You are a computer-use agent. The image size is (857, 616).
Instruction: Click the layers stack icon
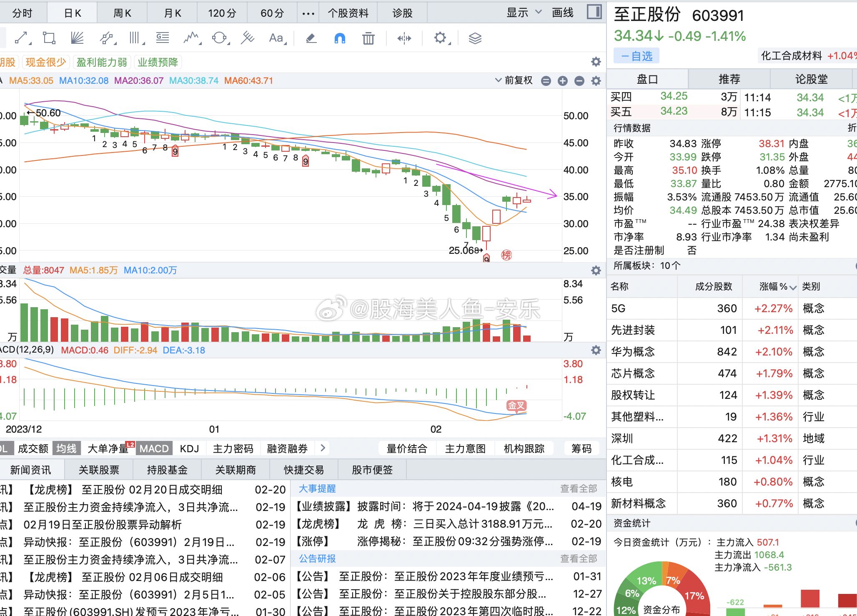475,38
